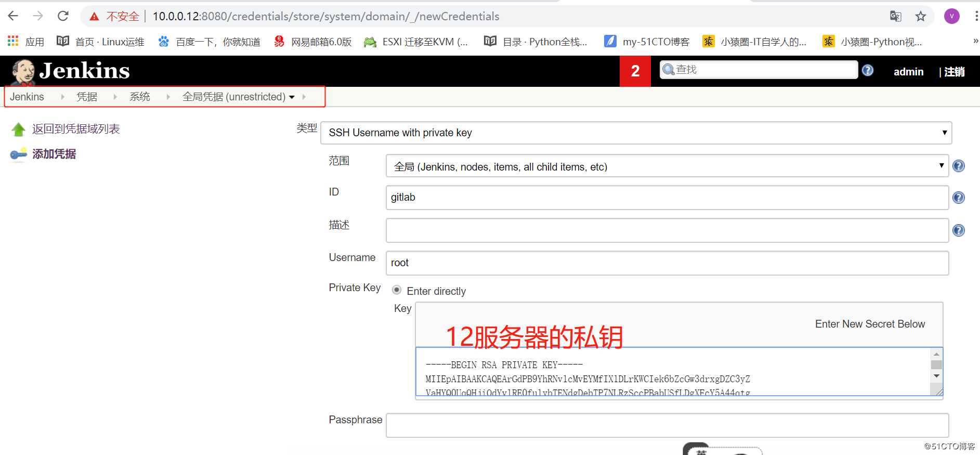The width and height of the screenshot is (980, 455).
Task: Go to 全局凭据 (unrestricted) breadcrumb
Action: pyautogui.click(x=234, y=97)
